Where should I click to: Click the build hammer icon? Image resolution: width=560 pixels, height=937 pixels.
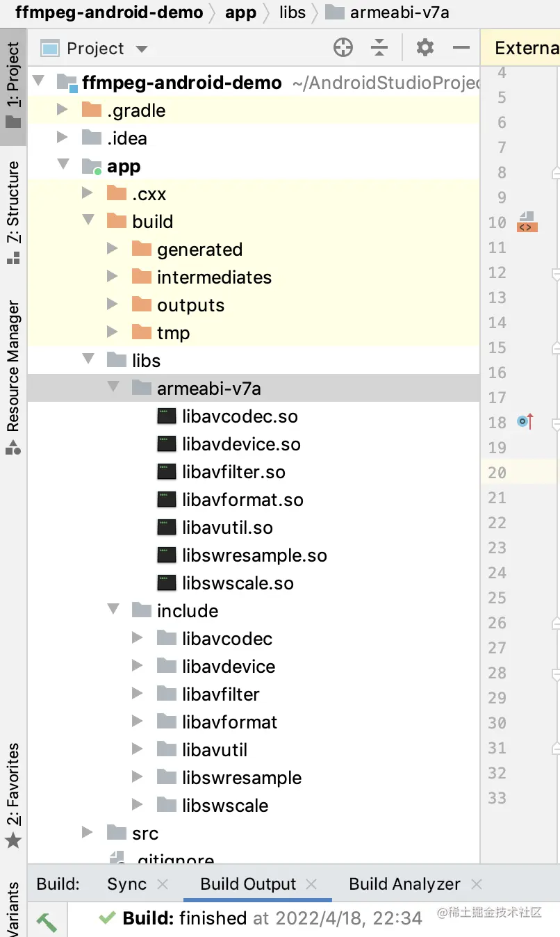tap(47, 922)
